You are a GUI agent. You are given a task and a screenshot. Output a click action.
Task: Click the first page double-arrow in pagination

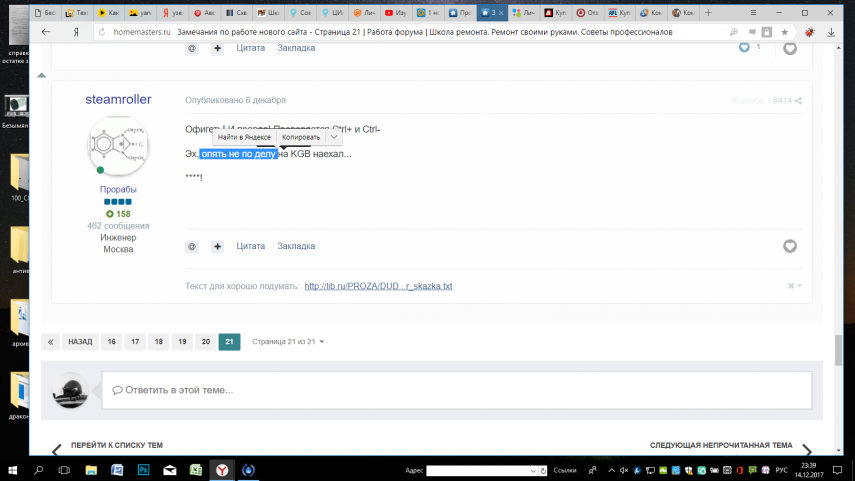coord(51,342)
